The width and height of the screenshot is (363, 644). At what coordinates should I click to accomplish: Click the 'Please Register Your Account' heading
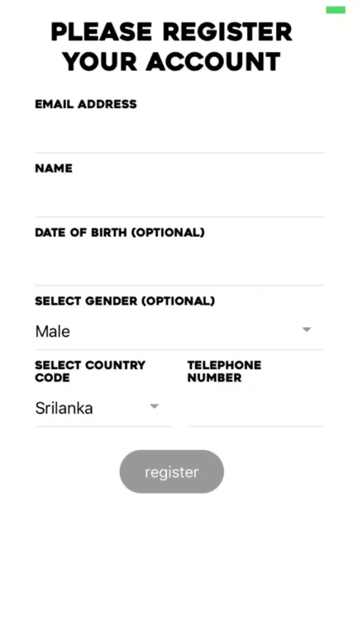172,47
